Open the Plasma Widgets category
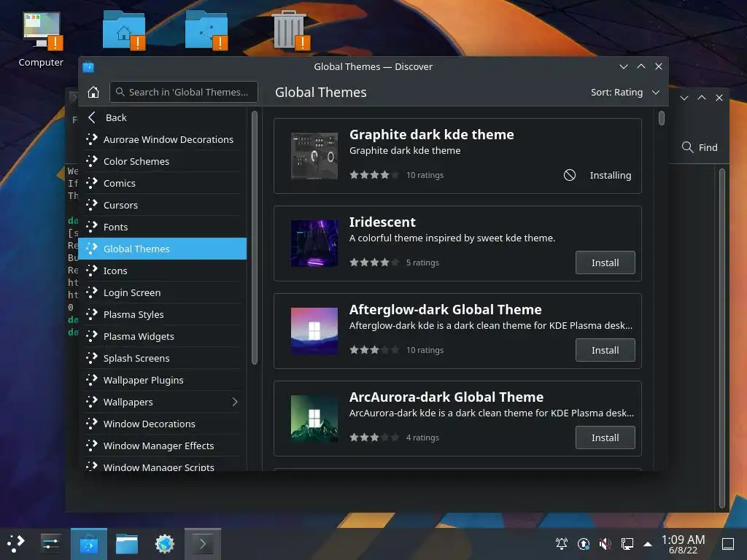This screenshot has height=560, width=747. click(163, 336)
